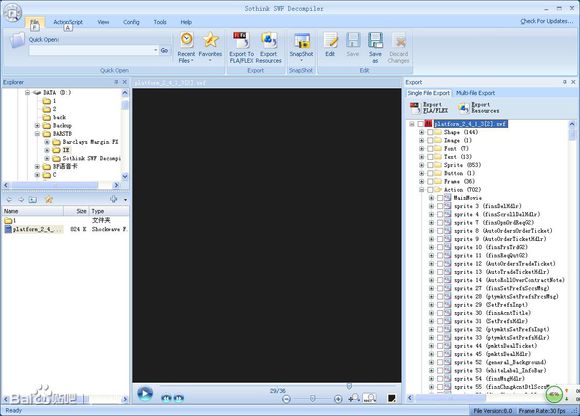Select the platform_2_4 file in file list

click(x=33, y=230)
